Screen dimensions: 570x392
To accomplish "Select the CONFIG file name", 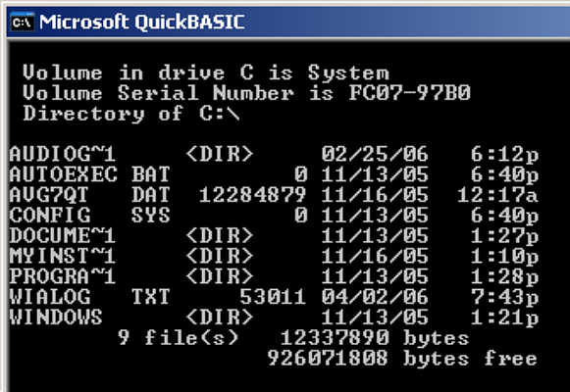I will [50, 216].
